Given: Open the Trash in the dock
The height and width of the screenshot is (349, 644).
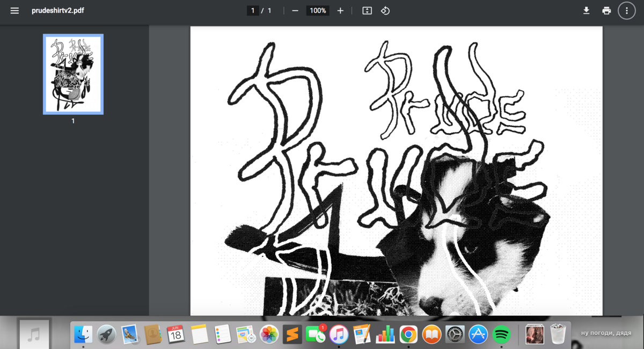Looking at the screenshot, I should [559, 335].
